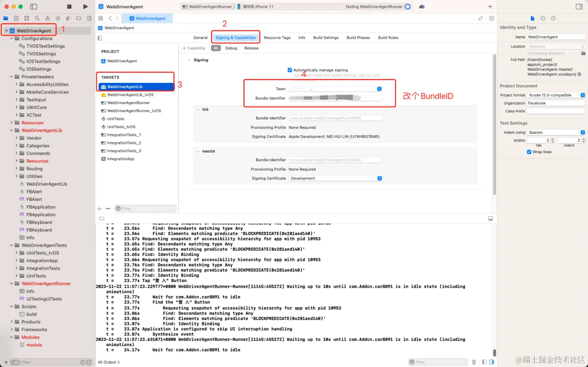Expand the PrivateHeaders folder

point(12,77)
